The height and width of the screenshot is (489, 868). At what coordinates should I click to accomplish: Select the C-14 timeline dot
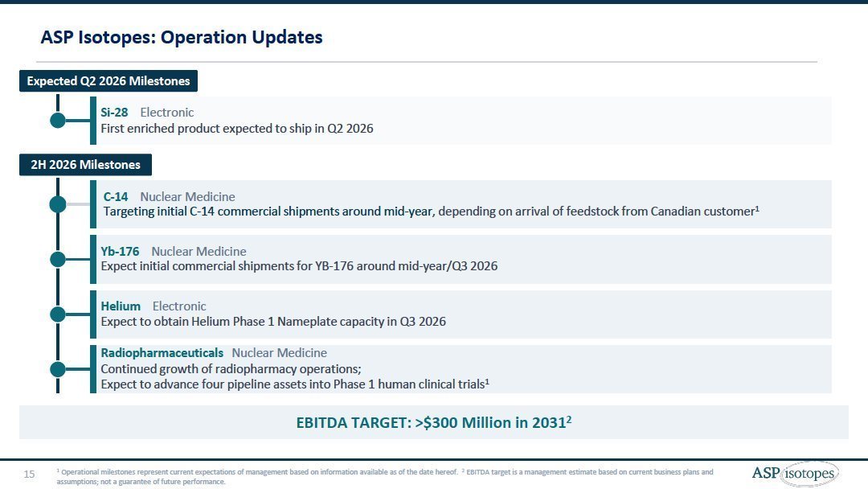(58, 204)
